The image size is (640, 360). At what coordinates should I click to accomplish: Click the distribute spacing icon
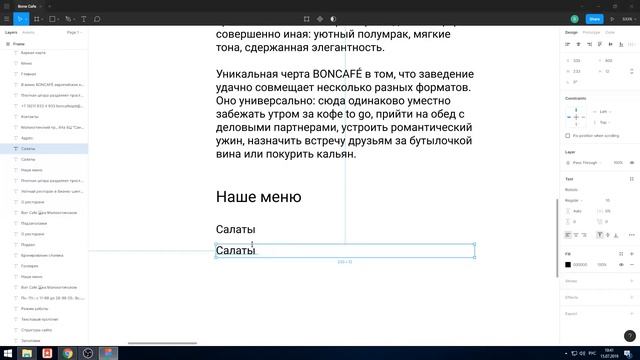(632, 44)
